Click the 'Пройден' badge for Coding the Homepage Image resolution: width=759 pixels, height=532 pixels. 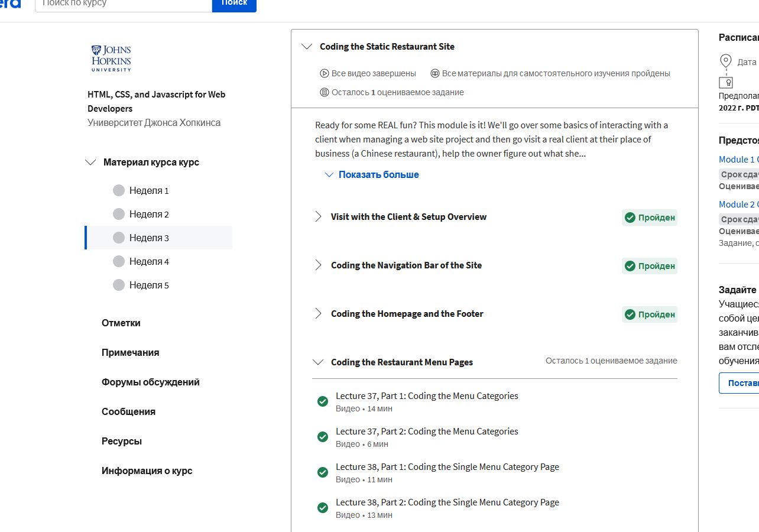(650, 314)
